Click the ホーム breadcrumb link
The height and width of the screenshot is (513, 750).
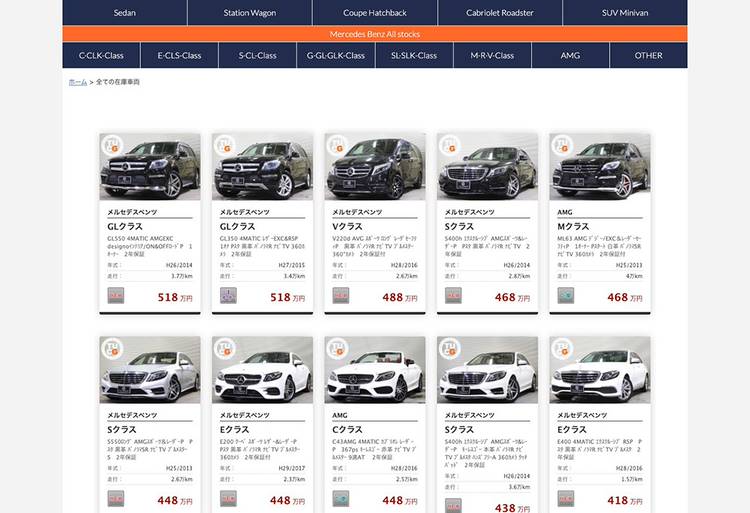pos(77,82)
